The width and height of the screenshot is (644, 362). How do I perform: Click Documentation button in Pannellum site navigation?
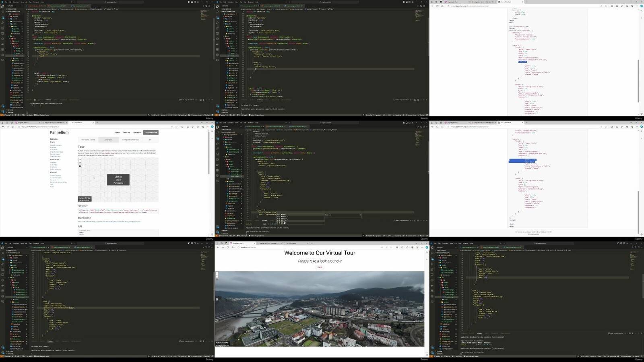[151, 132]
